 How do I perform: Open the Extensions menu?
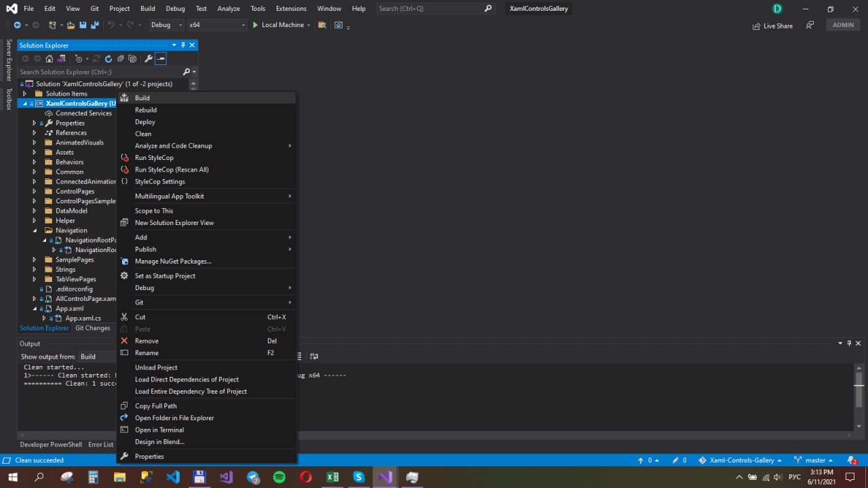(x=290, y=9)
